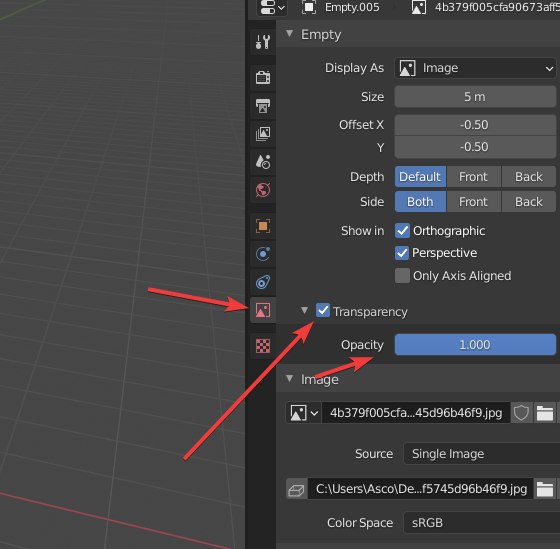Open the Object properties tab
Screen dimensions: 560x549
(x=263, y=226)
